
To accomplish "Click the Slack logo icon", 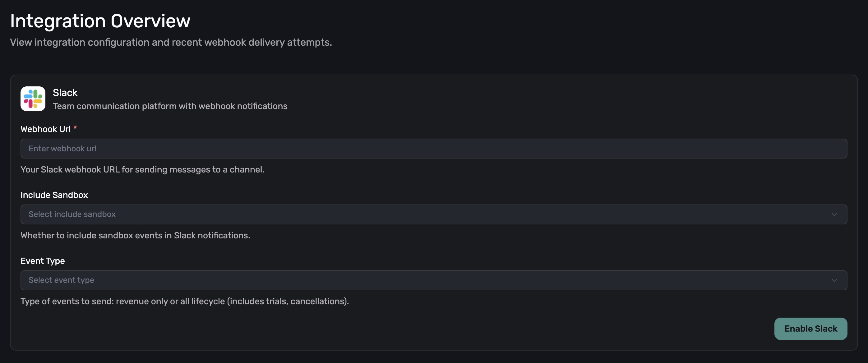I will pyautogui.click(x=33, y=99).
